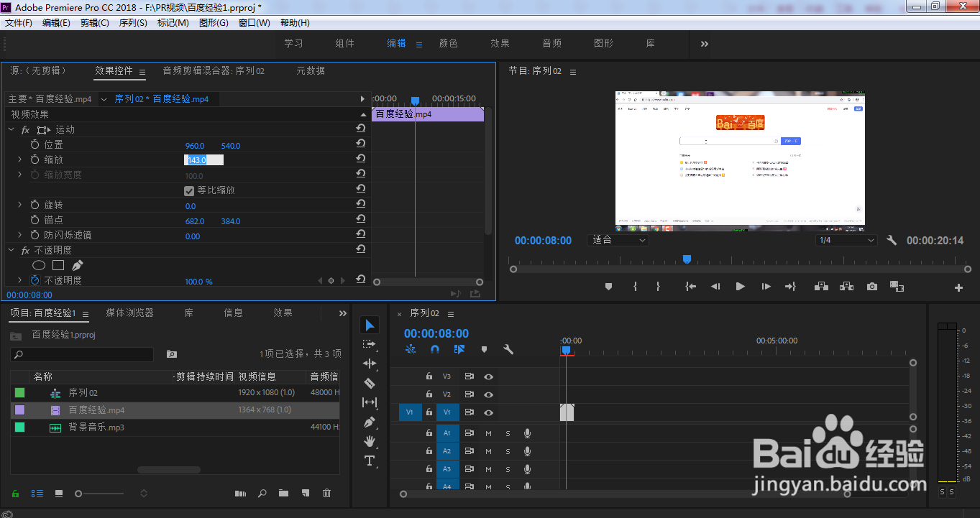The width and height of the screenshot is (980, 518).
Task: Click the Mark Out button
Action: click(x=658, y=286)
